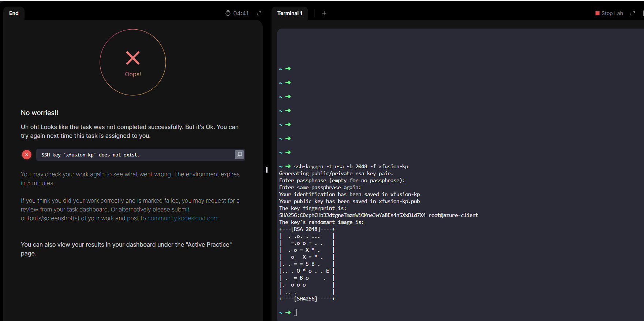Image resolution: width=644 pixels, height=321 pixels.
Task: Switch to the Terminal 1 tab
Action: [289, 13]
